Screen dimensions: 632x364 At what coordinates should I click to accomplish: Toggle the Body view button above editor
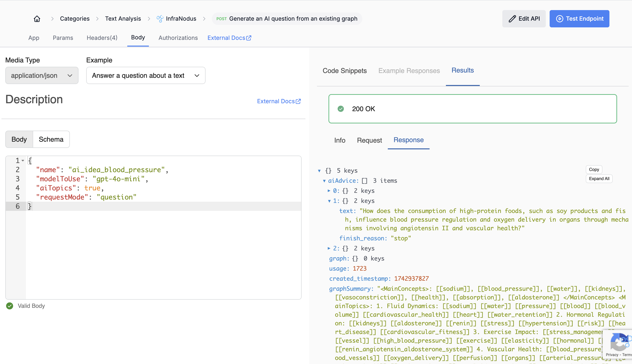[19, 139]
